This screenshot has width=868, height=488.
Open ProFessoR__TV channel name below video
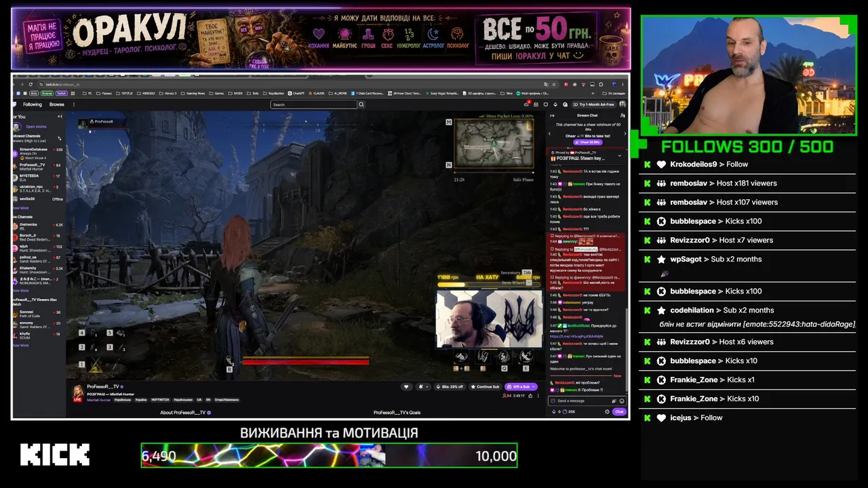[x=103, y=386]
